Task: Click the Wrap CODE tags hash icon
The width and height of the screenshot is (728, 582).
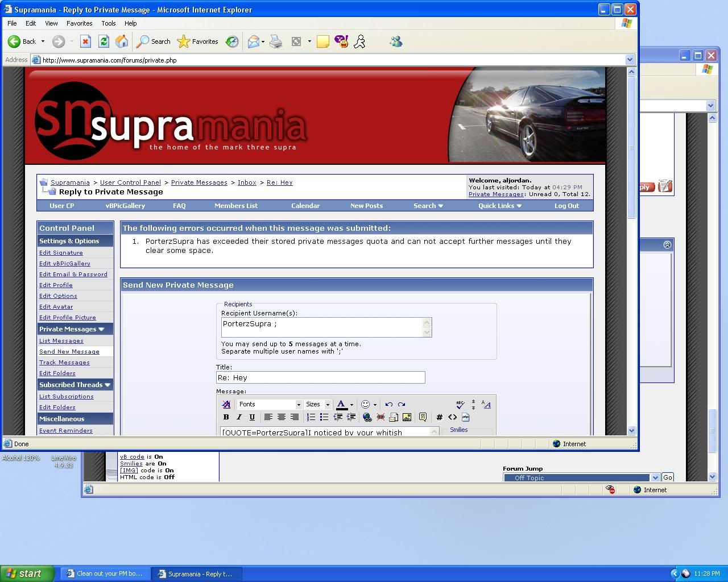Action: [439, 417]
